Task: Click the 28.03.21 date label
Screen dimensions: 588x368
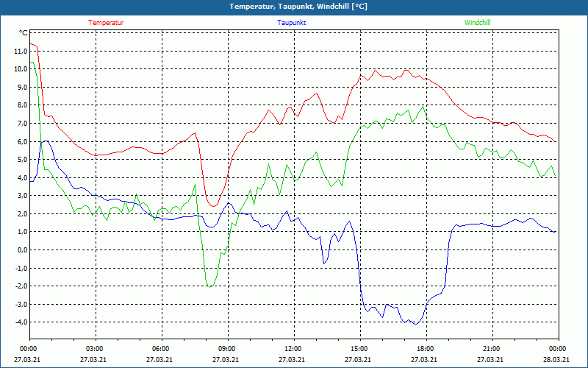Action: click(x=556, y=359)
